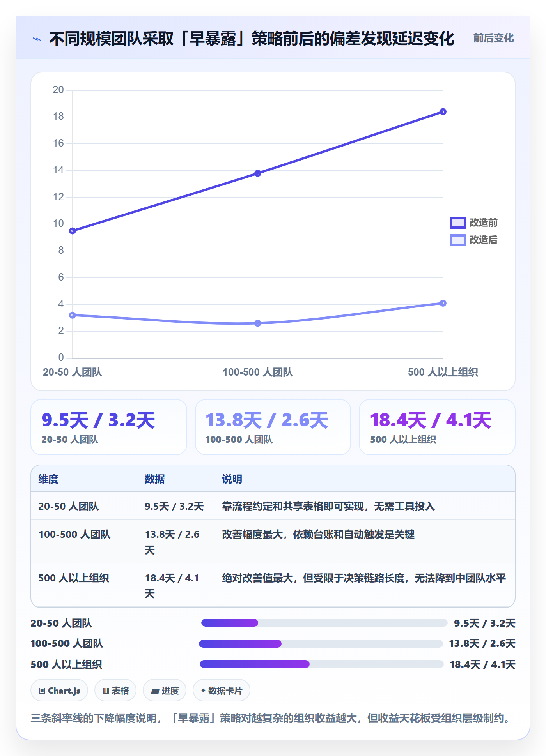Click the 20-50 人团队 table row label
This screenshot has width=546, height=756.
(69, 506)
